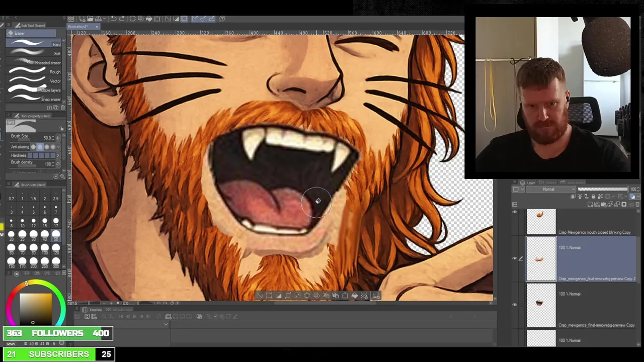The width and height of the screenshot is (644, 362).
Task: Open the Sub Tool panel menu icon
Action: (9, 24)
